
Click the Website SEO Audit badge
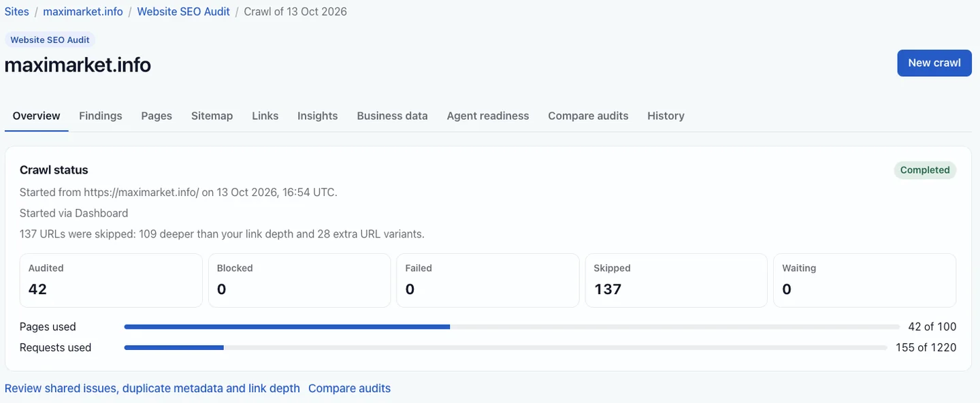tap(50, 39)
